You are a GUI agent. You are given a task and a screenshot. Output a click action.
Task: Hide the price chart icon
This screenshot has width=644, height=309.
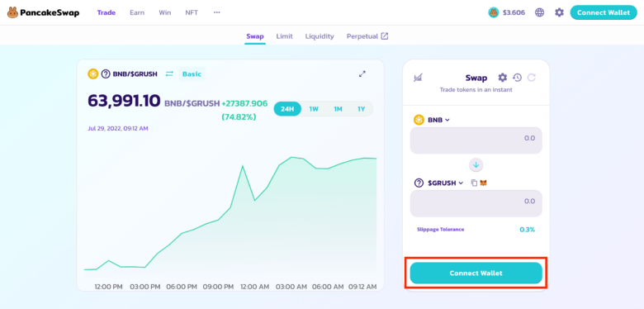point(418,78)
